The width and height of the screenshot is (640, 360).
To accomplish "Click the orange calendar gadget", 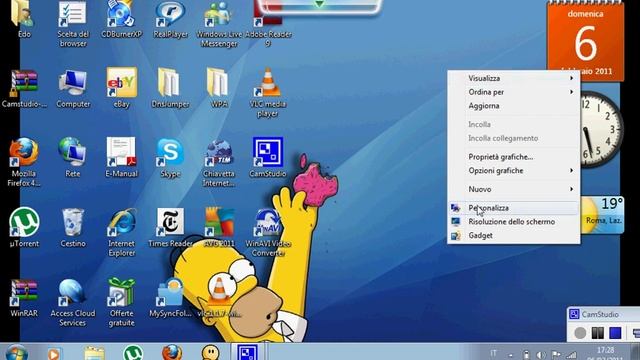I will pyautogui.click(x=585, y=41).
